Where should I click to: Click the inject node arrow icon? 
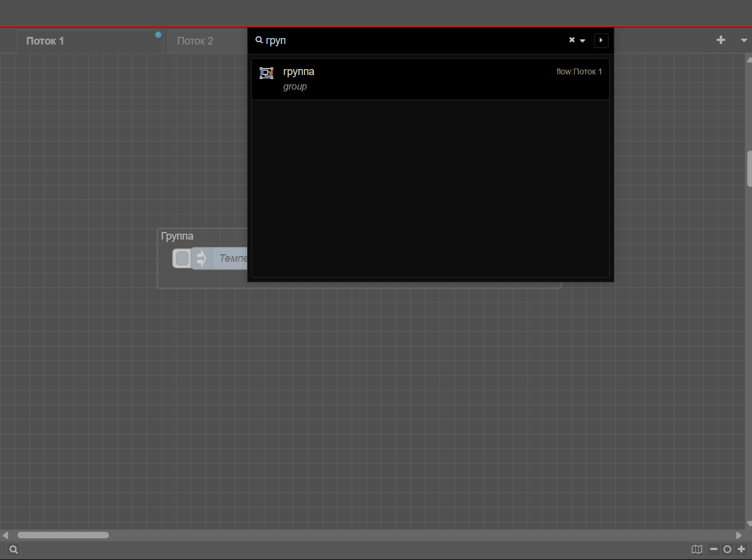pyautogui.click(x=201, y=258)
